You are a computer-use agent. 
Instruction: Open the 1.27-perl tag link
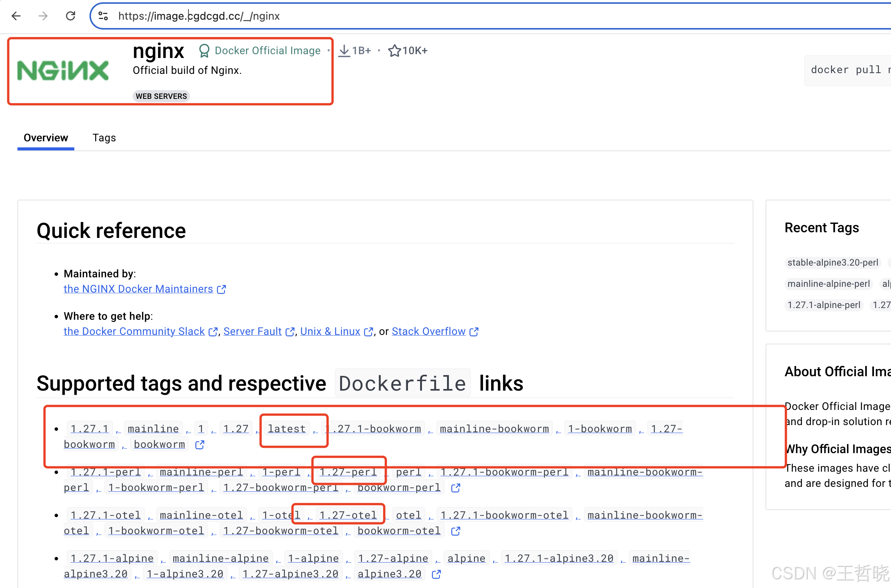tap(348, 472)
